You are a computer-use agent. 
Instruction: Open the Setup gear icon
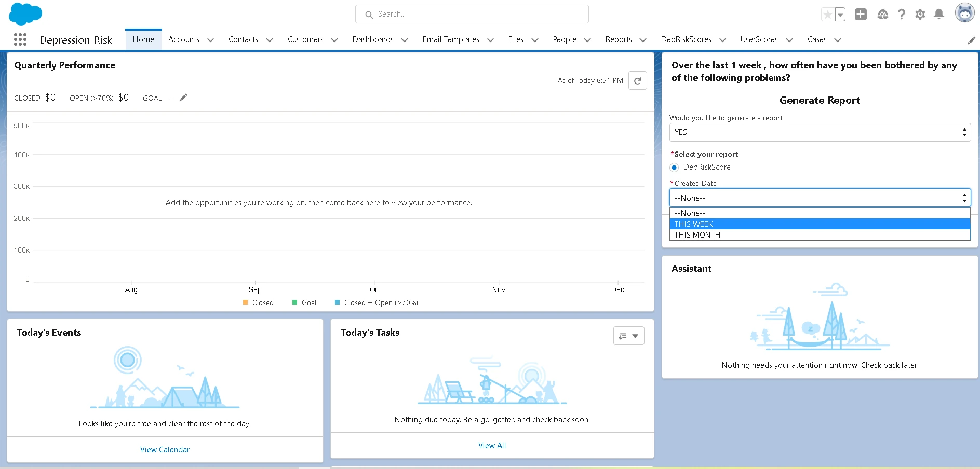tap(920, 15)
